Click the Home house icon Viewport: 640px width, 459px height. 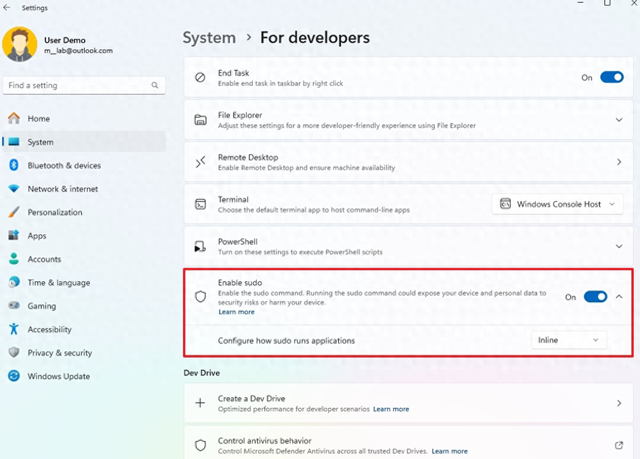[x=14, y=118]
